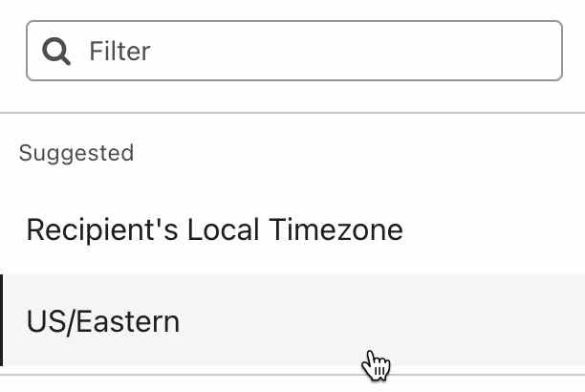Place cursor in the Filter field
Viewport: 585px width, 392px height.
click(315, 51)
